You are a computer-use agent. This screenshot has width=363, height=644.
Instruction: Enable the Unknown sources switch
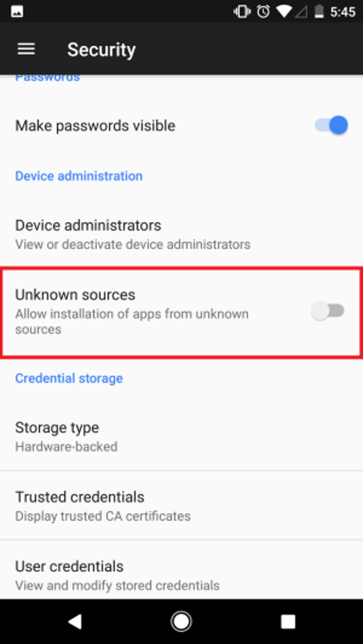tap(328, 311)
